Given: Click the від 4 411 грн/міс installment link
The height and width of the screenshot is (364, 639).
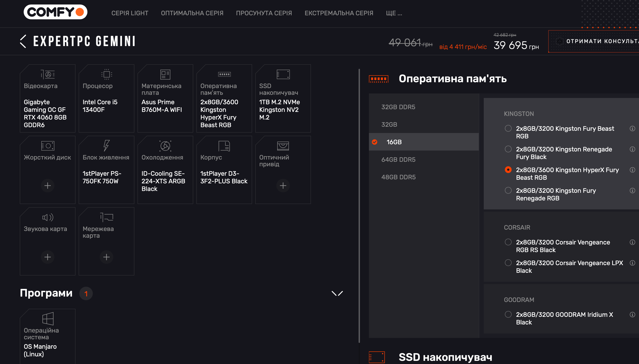Looking at the screenshot, I should (463, 47).
